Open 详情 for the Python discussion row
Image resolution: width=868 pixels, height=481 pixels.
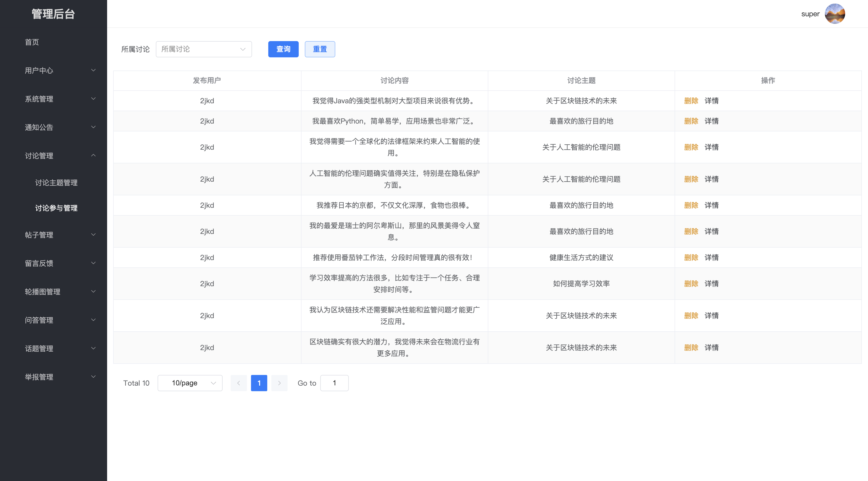coord(711,121)
